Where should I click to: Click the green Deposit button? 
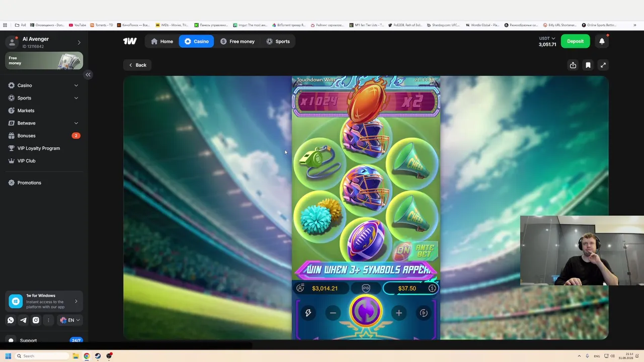(575, 41)
